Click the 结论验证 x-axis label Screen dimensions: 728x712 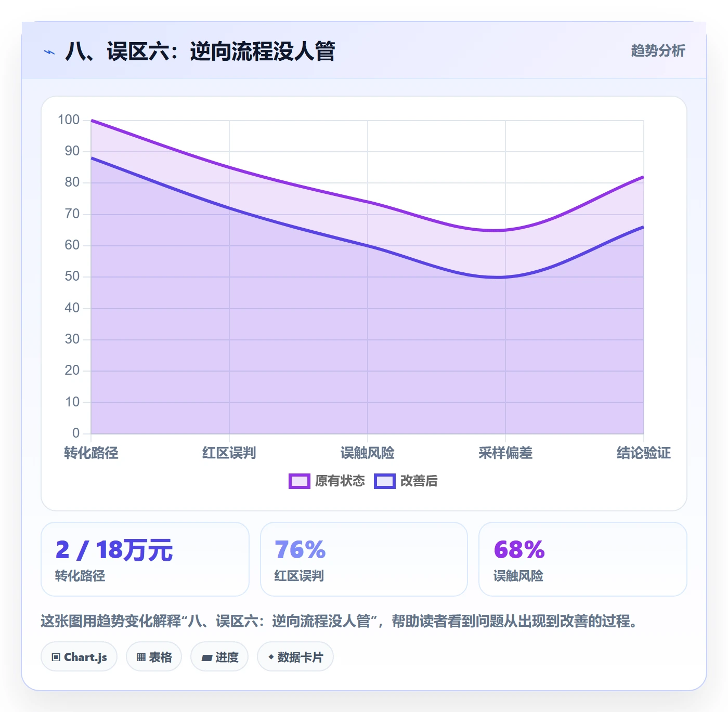644,453
